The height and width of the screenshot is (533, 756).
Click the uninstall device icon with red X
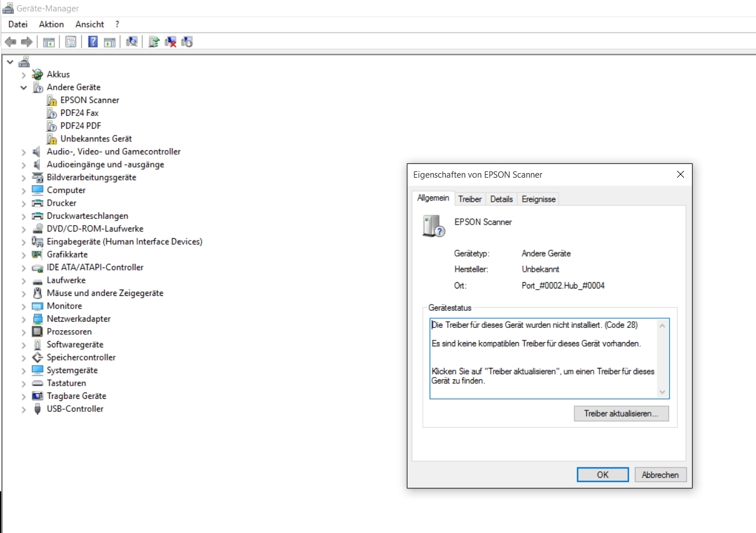tap(170, 42)
